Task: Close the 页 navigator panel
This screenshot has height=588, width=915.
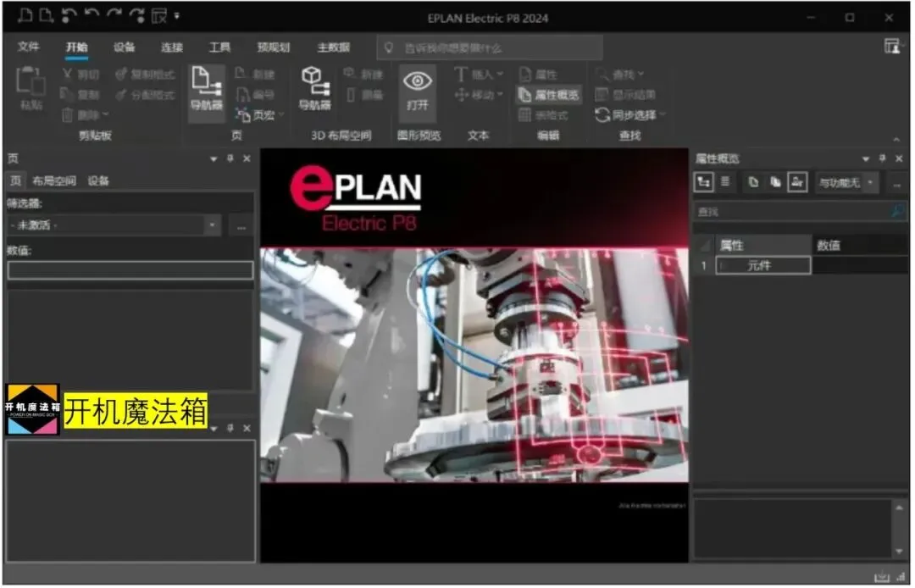Action: [x=247, y=158]
